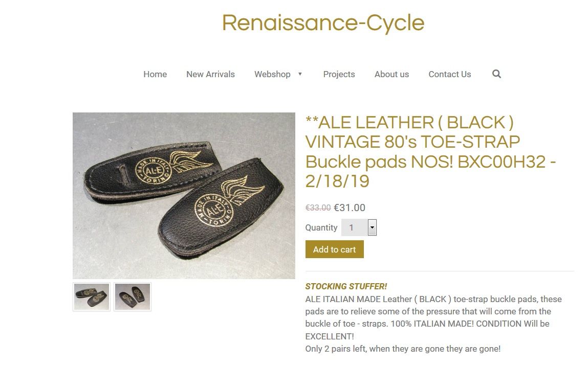Click the Quantity label
The height and width of the screenshot is (389, 588).
pyautogui.click(x=321, y=227)
